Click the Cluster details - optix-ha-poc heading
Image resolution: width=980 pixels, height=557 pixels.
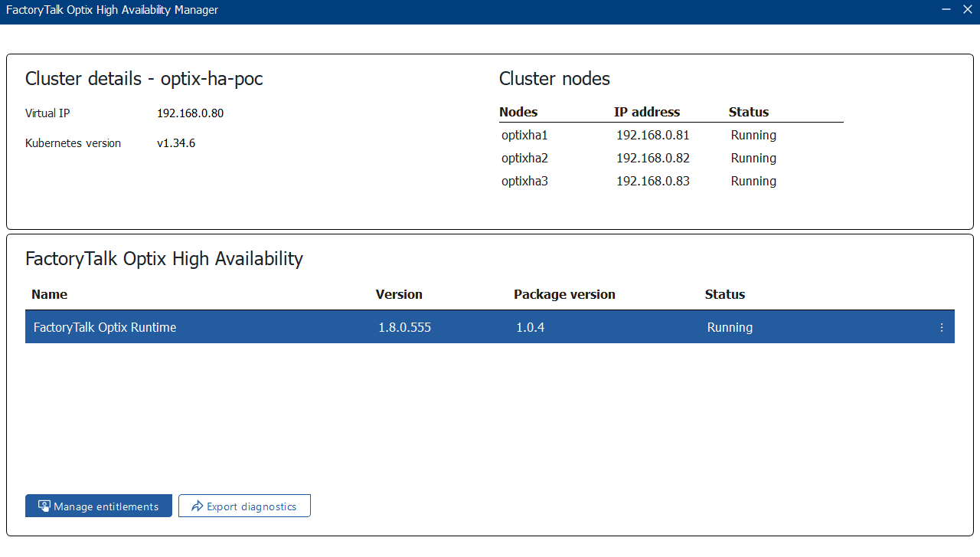coord(144,78)
